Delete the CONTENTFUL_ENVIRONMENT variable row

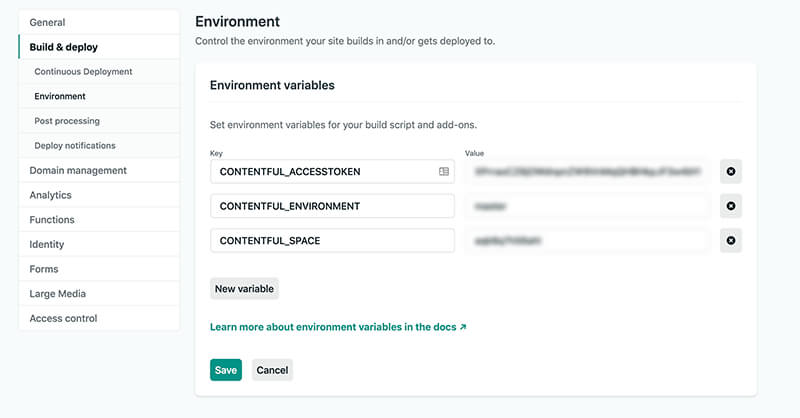click(730, 206)
